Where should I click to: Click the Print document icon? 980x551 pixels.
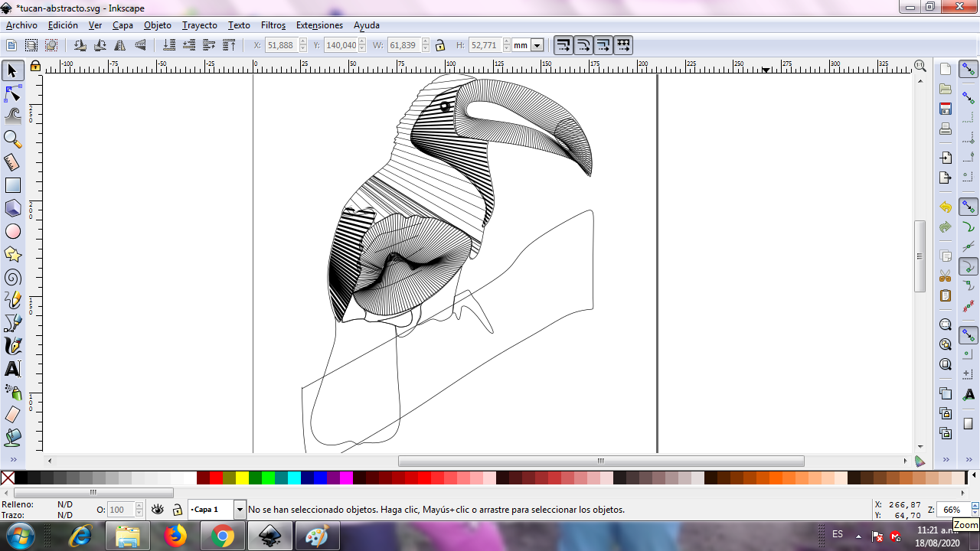click(946, 129)
